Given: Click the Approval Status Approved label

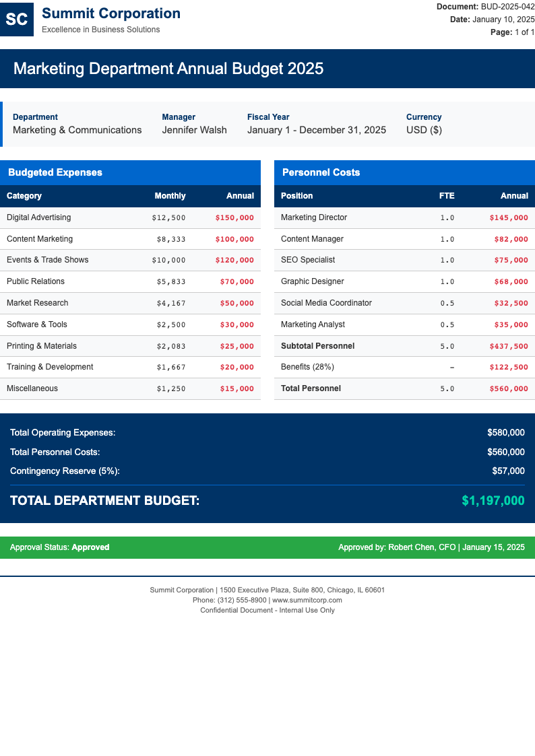Looking at the screenshot, I should pos(59,547).
